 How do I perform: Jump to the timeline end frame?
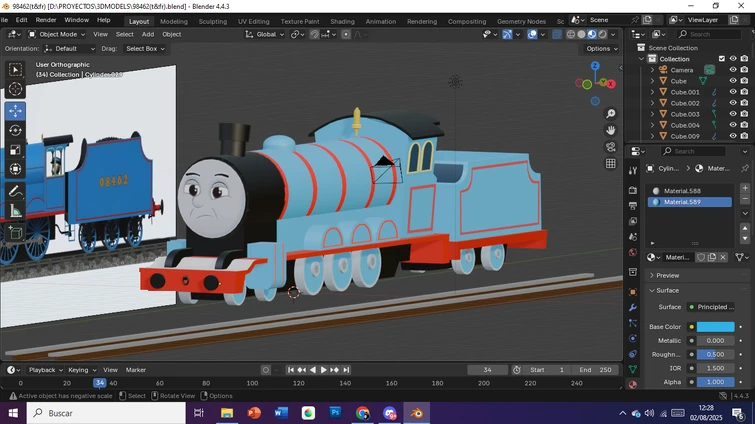click(x=346, y=370)
